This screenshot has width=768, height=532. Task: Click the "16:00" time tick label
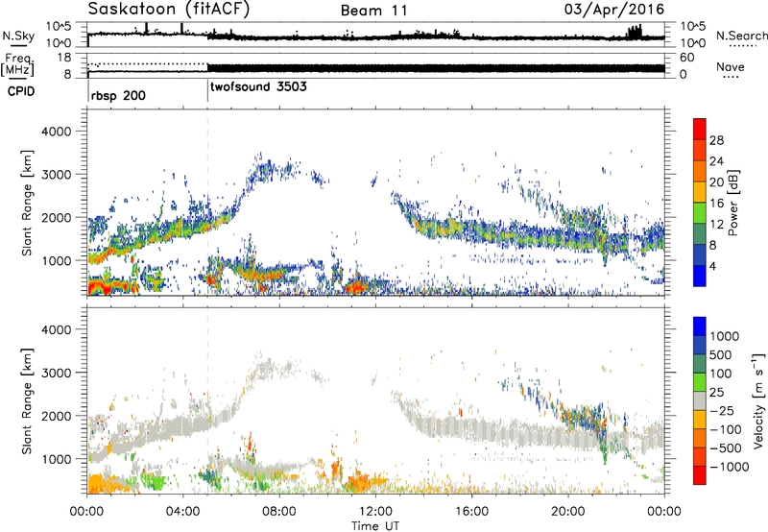[x=471, y=512]
